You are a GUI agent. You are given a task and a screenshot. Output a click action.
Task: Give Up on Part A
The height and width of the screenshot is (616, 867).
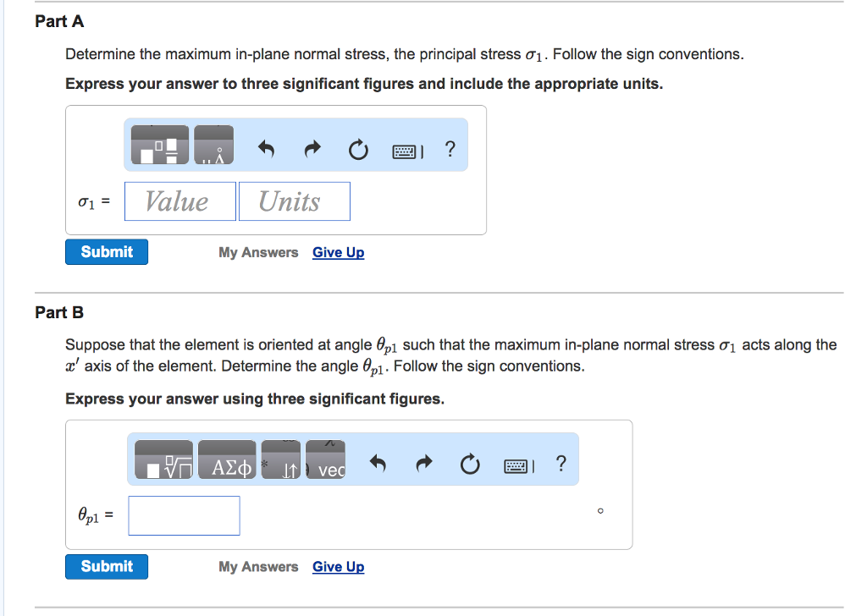338,252
